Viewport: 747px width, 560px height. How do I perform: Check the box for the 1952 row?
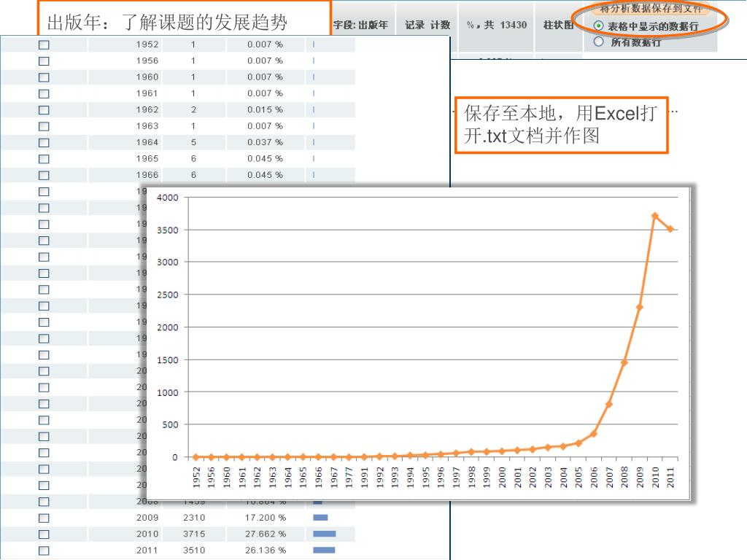(44, 44)
